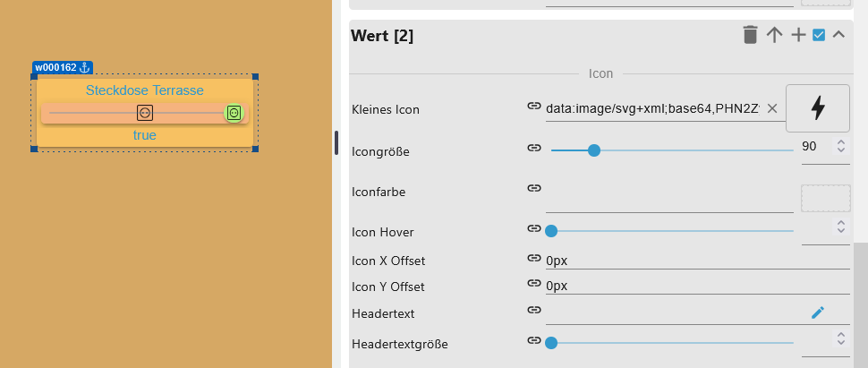This screenshot has height=368, width=868.
Task: Collapse the Wert [2] section
Action: pos(838,36)
